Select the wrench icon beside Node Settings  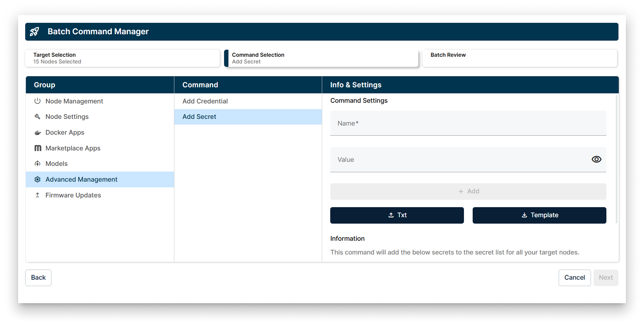point(38,117)
